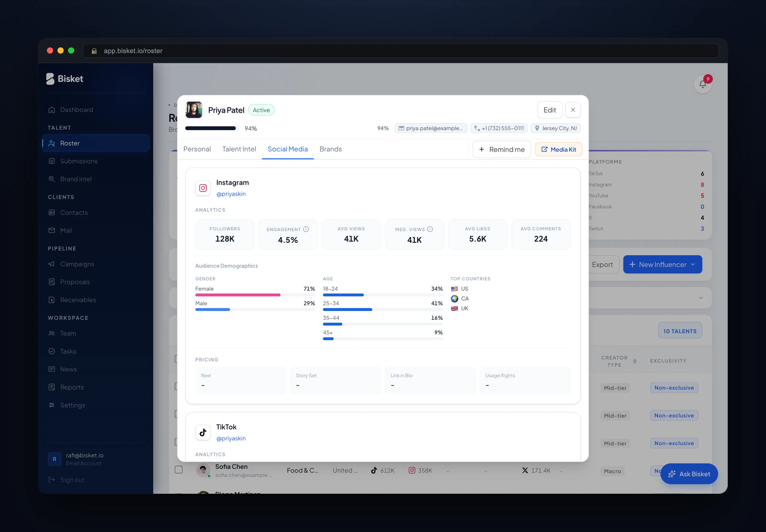Click Priya Patel's profile photo
Image resolution: width=766 pixels, height=532 pixels.
click(194, 110)
